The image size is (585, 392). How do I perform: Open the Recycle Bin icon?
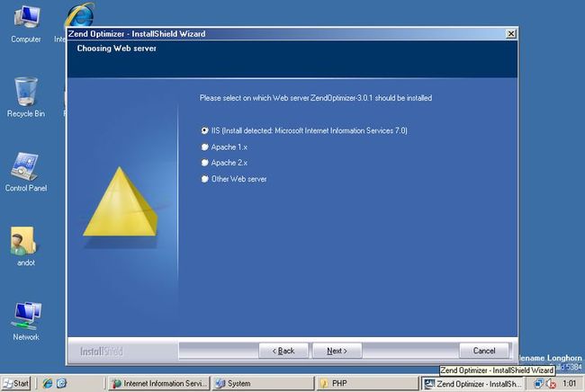[26, 97]
